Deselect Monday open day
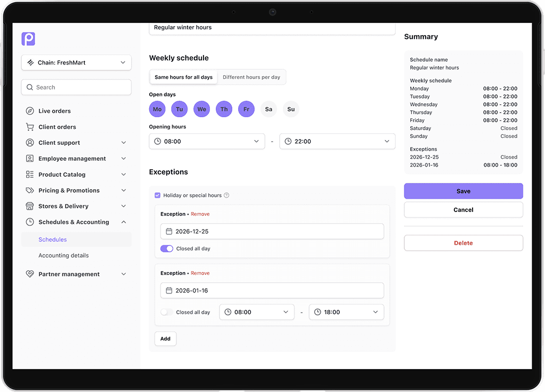 click(158, 109)
